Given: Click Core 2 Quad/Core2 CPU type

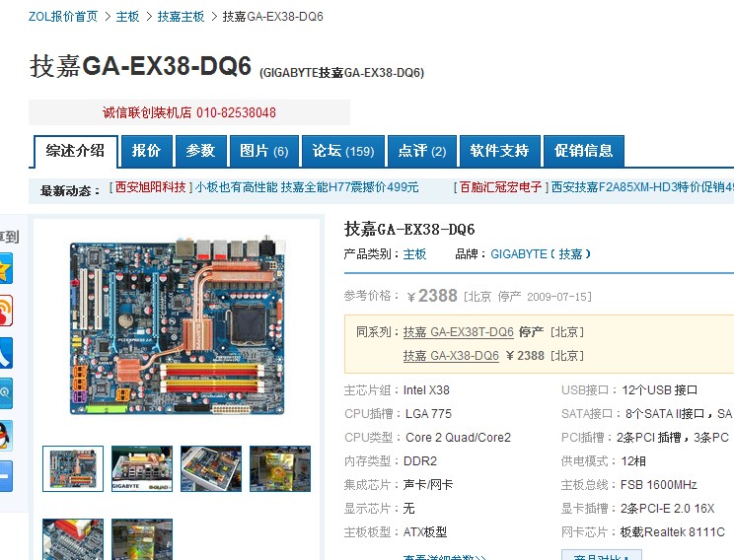Looking at the screenshot, I should (458, 438).
